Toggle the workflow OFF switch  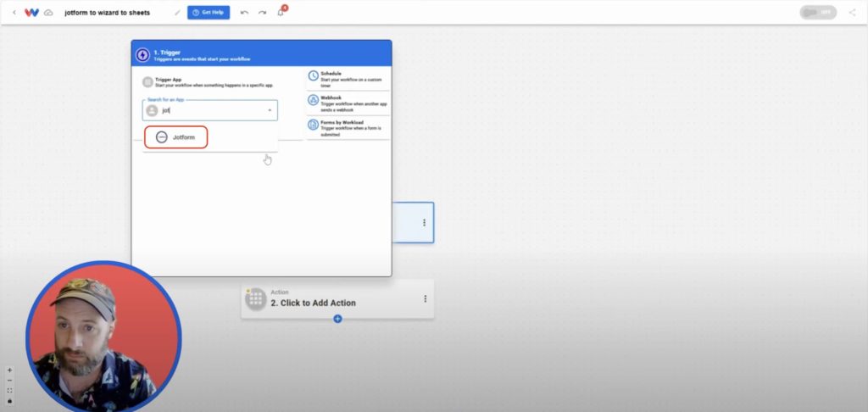(x=818, y=12)
